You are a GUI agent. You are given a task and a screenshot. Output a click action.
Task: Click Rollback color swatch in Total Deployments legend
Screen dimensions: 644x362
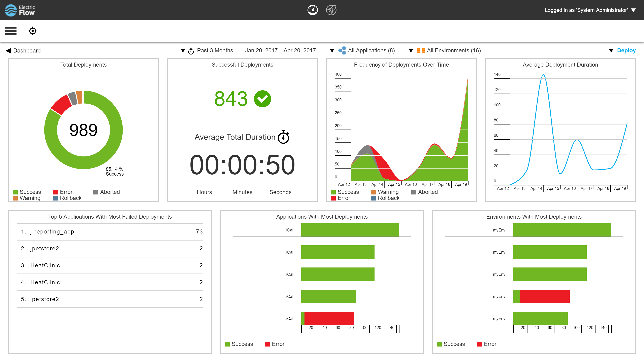(x=56, y=198)
